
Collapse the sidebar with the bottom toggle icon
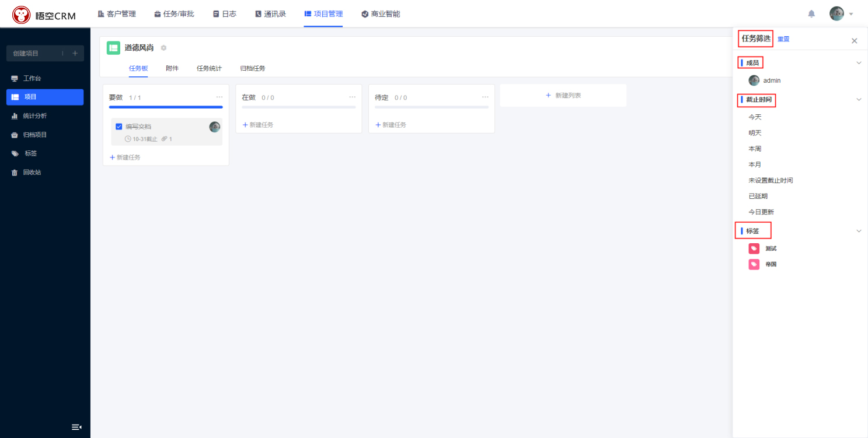[76, 427]
